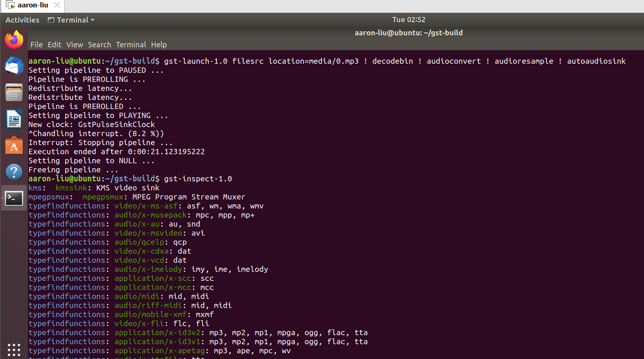
Task: Open the clock Tue 02:52 calendar
Action: (409, 20)
